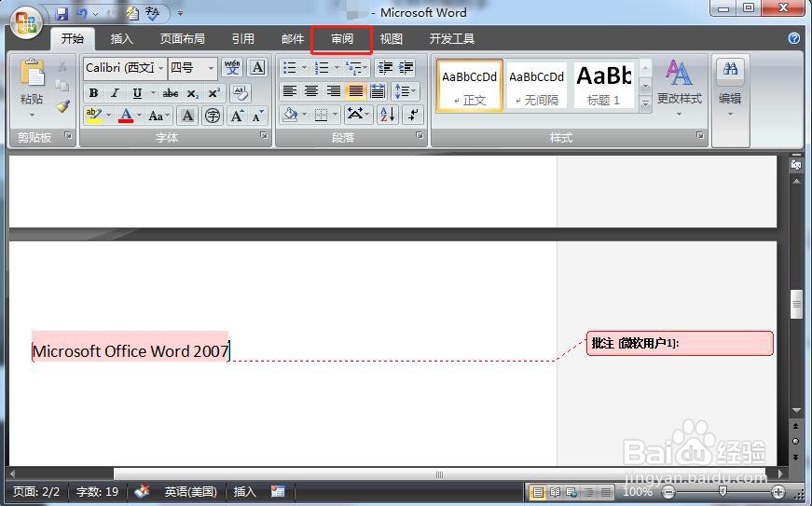The image size is (812, 506).
Task: Expand the Change Case Aa menu
Action: click(159, 116)
